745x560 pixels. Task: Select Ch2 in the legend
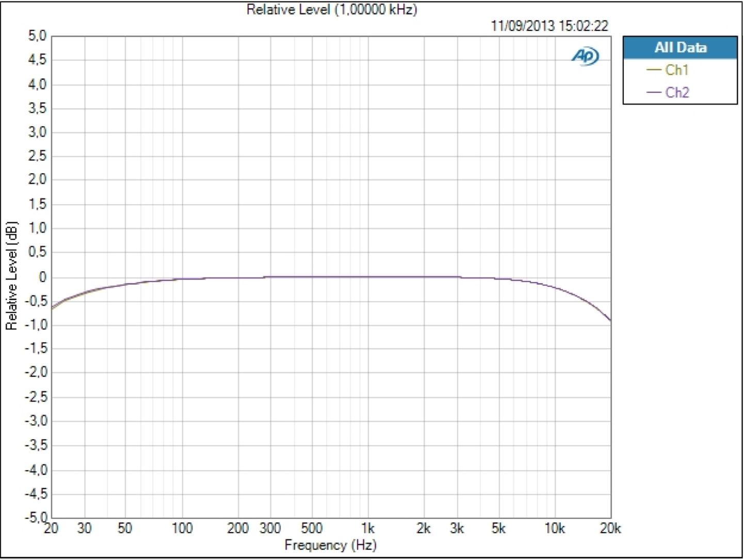pyautogui.click(x=677, y=92)
